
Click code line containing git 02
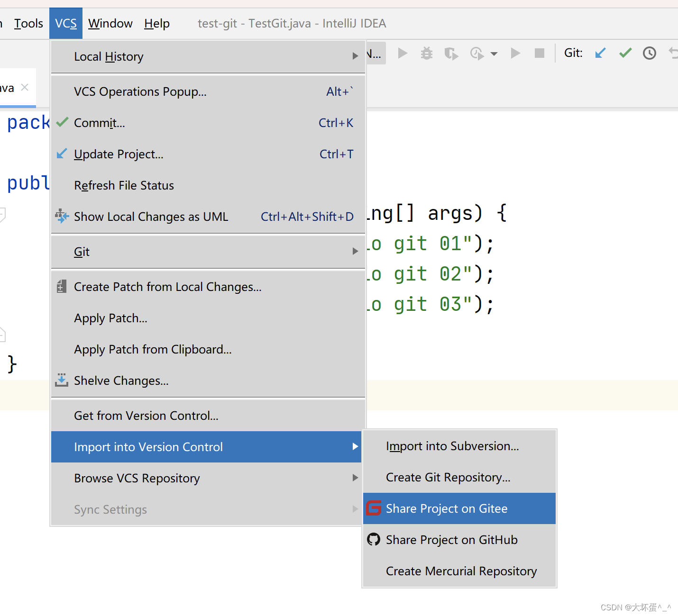click(431, 274)
